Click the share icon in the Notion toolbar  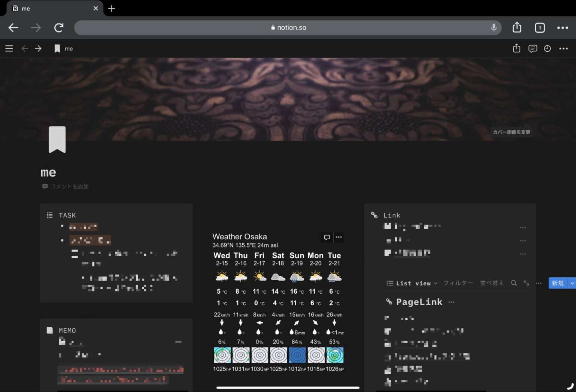tap(516, 48)
